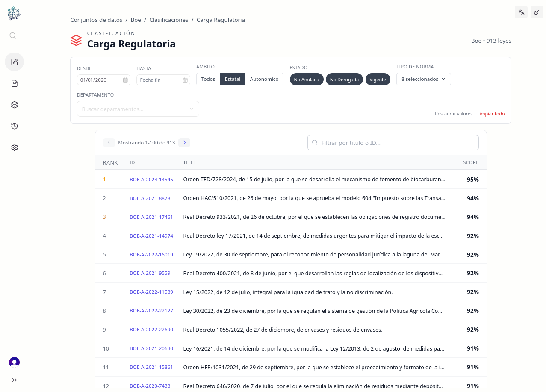The height and width of the screenshot is (392, 546).
Task: Select the Todos scope tab
Action: point(208,79)
